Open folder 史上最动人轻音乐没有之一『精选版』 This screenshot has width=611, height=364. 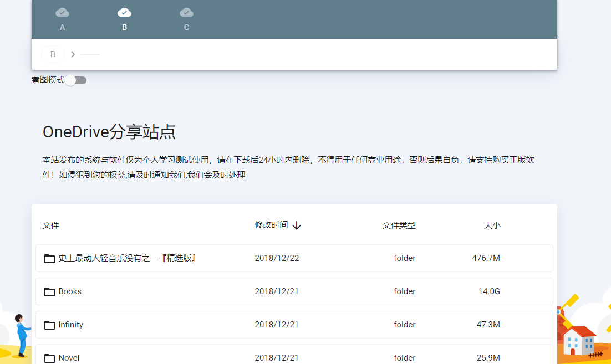294,258
